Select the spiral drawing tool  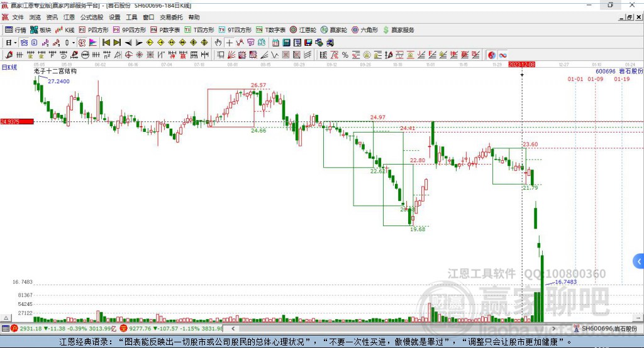click(x=64, y=55)
